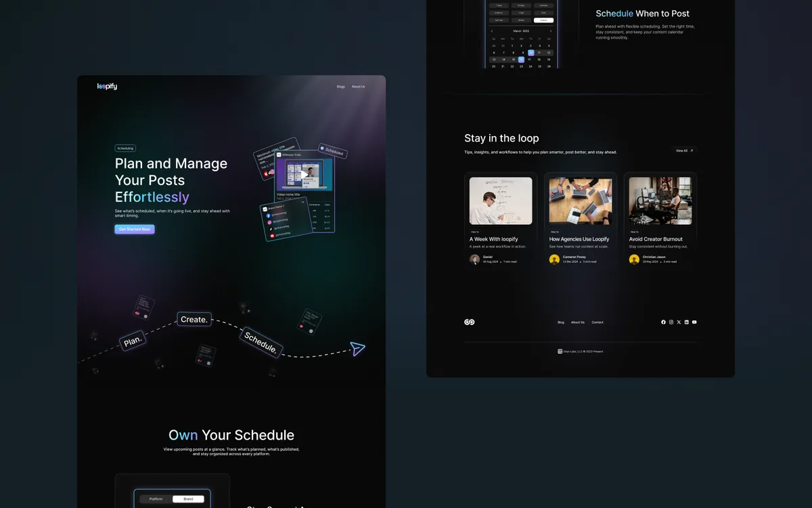This screenshot has height=508, width=812.
Task: Open the X (Twitter) icon in footer
Action: (679, 322)
